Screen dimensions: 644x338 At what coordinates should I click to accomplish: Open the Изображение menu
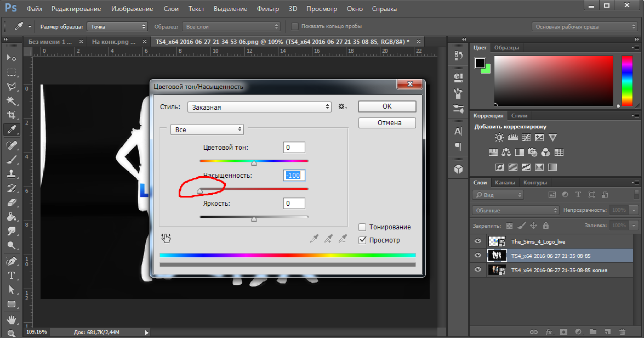point(132,9)
